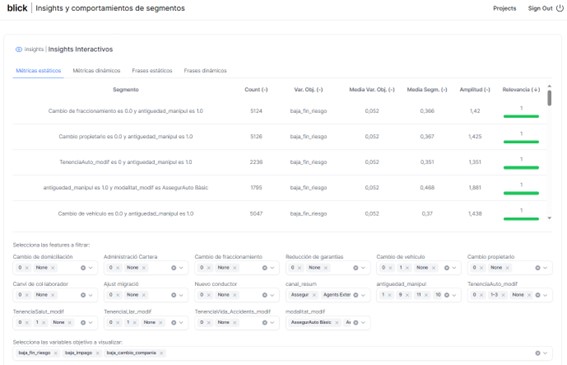567x365 pixels.
Task: Sort by the Media Var. Obj. column header
Action: pos(372,89)
